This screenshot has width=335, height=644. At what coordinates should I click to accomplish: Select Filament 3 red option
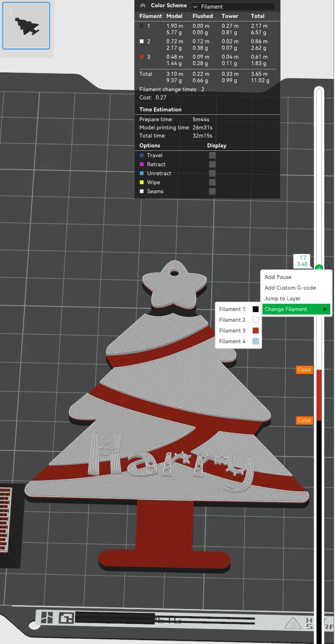point(238,331)
